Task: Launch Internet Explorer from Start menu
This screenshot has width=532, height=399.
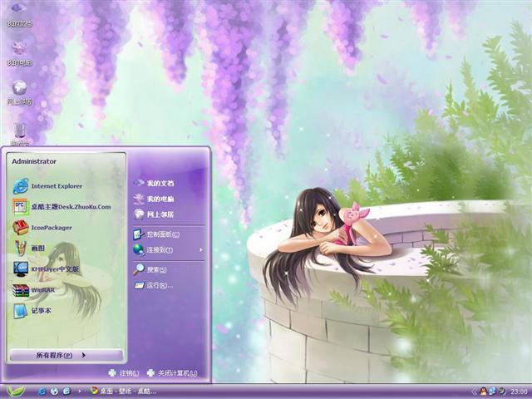Action: [47, 186]
